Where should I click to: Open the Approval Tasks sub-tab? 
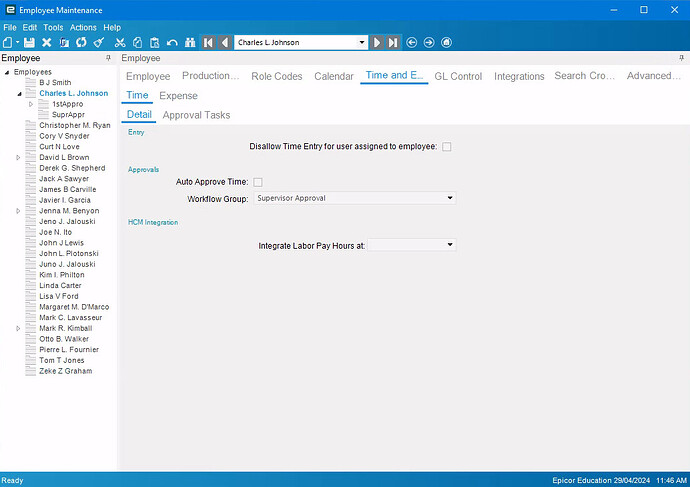click(196, 115)
